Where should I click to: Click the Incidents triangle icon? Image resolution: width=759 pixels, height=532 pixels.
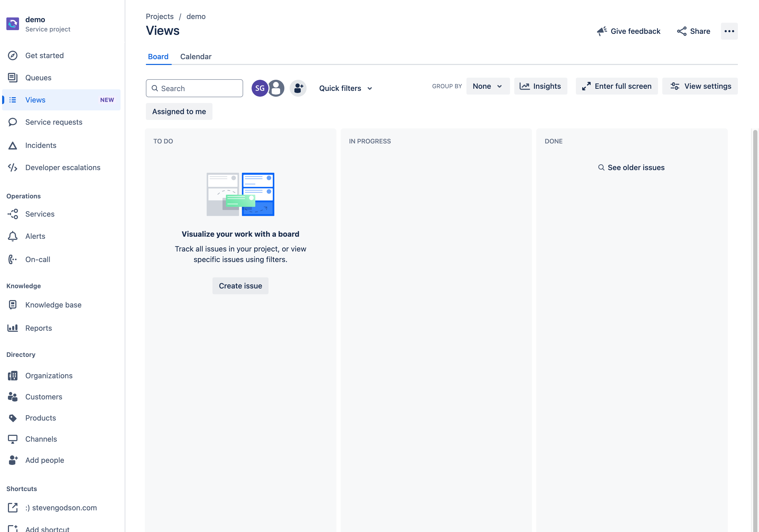(13, 145)
